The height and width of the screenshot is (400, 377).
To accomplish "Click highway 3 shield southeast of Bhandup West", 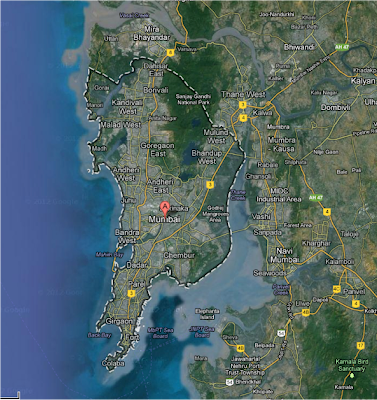I will pos(210,185).
